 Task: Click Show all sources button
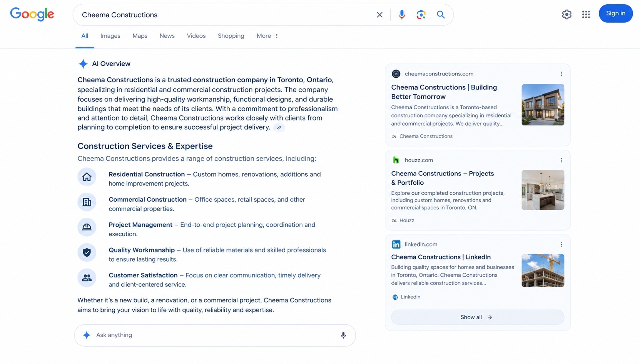(x=478, y=317)
